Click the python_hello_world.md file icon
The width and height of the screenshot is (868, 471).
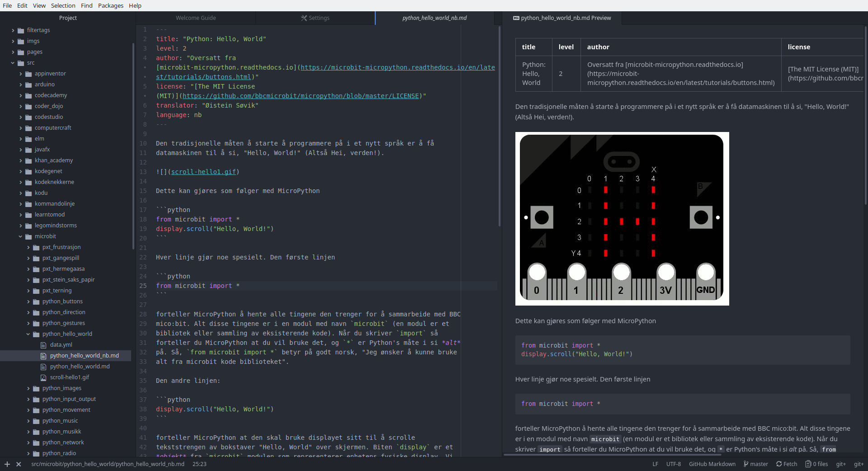coord(44,367)
